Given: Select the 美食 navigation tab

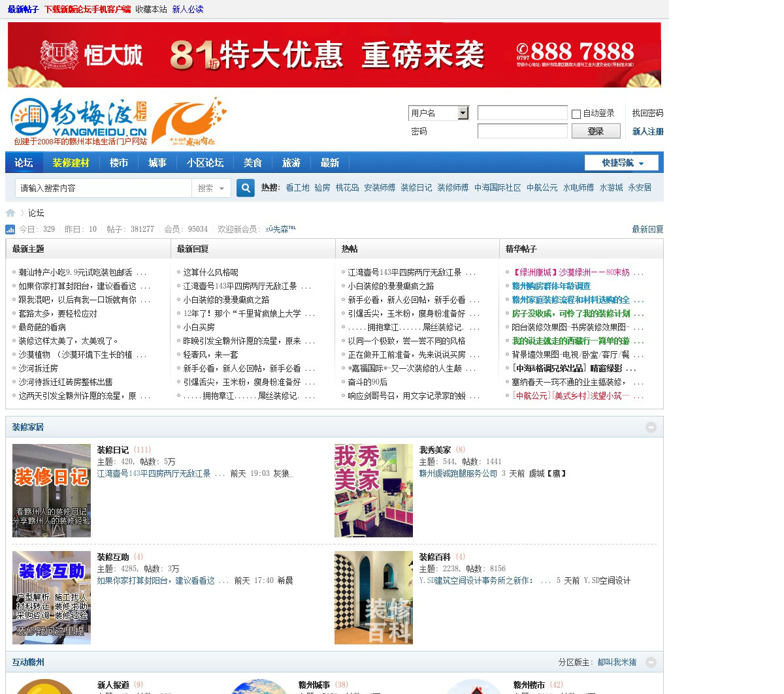Looking at the screenshot, I should 253,163.
